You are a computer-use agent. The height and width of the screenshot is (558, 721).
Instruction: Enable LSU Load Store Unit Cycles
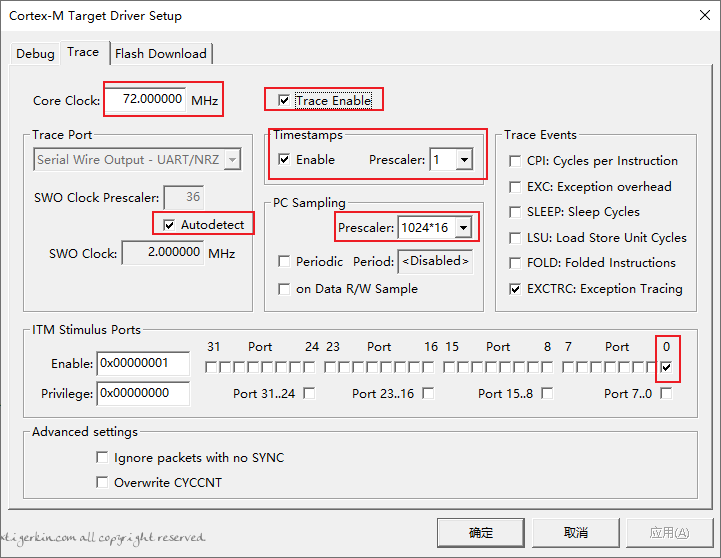click(515, 238)
